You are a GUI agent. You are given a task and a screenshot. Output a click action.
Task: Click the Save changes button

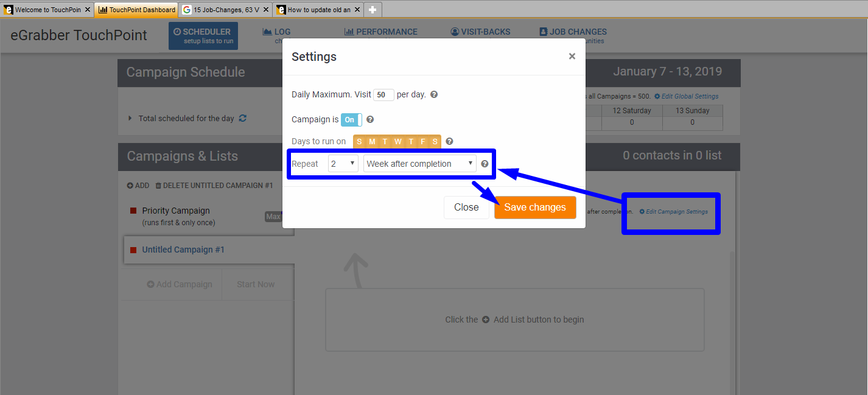tap(535, 208)
